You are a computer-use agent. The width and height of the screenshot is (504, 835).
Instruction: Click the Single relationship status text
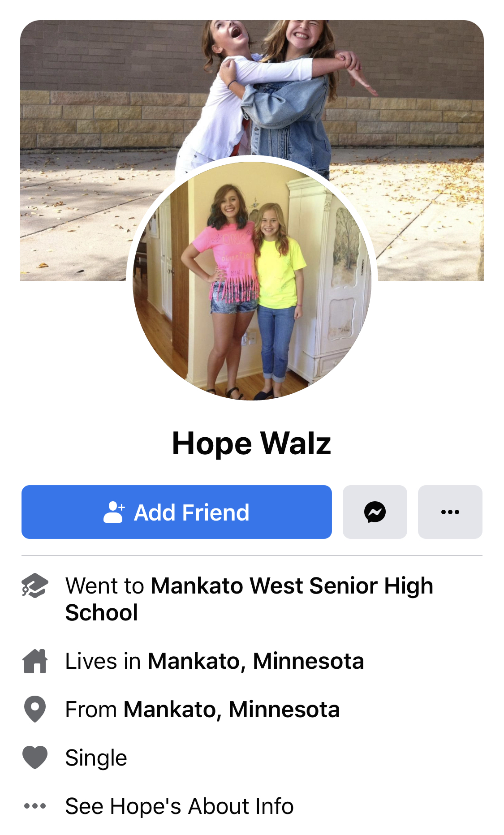[96, 758]
